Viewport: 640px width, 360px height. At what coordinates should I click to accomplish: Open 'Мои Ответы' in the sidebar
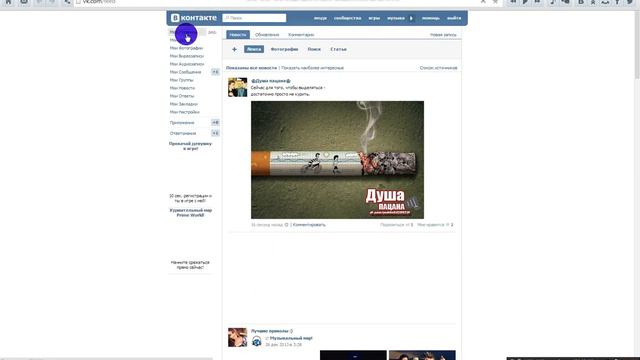182,96
